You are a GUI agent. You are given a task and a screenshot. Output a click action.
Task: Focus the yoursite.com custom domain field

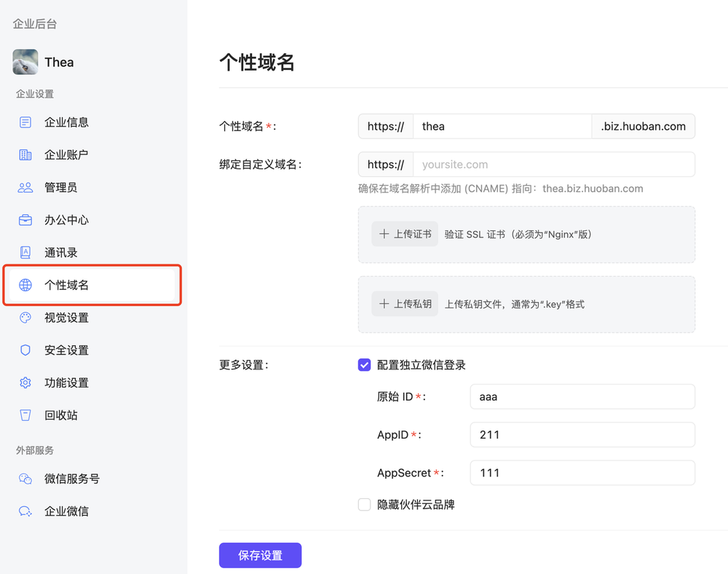pos(553,165)
